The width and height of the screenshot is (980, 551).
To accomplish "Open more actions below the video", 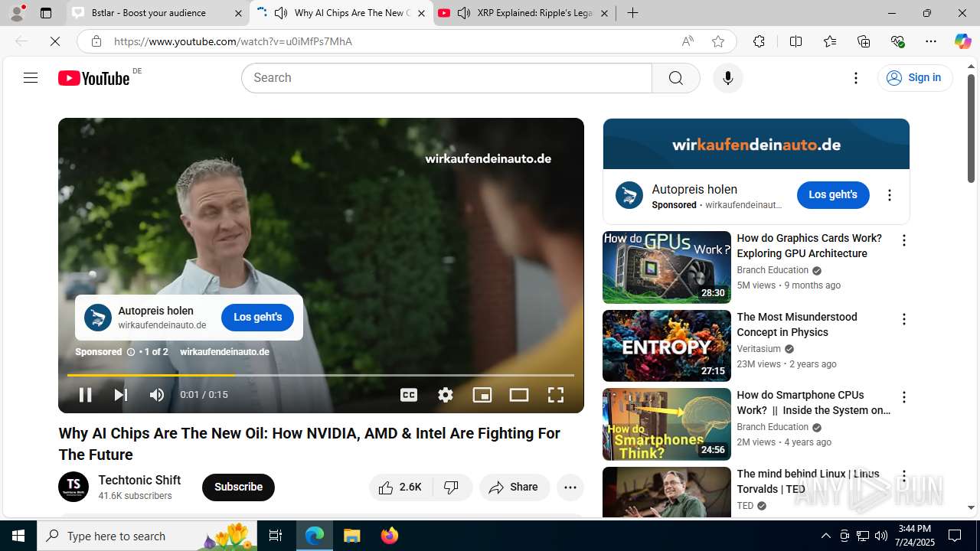I will click(x=570, y=487).
